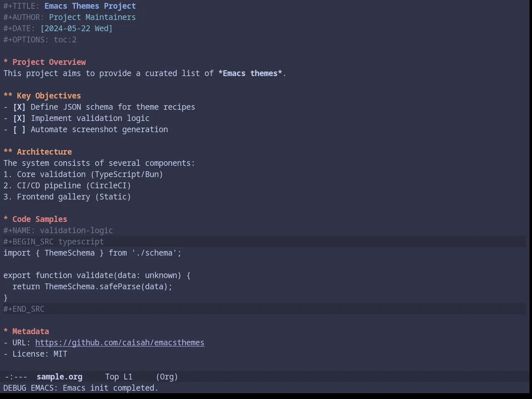This screenshot has height=399, width=532.
Task: Click list item CI/CD pipeline (CircleCI)
Action: click(x=67, y=186)
